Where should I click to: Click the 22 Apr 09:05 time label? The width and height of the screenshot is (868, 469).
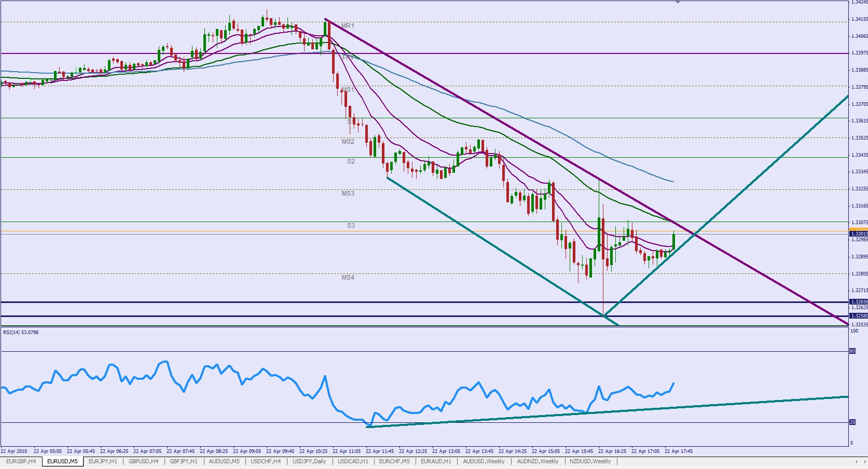coord(247,451)
